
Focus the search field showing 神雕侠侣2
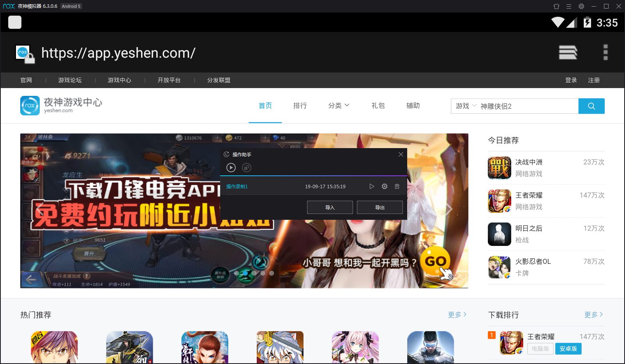click(x=528, y=106)
